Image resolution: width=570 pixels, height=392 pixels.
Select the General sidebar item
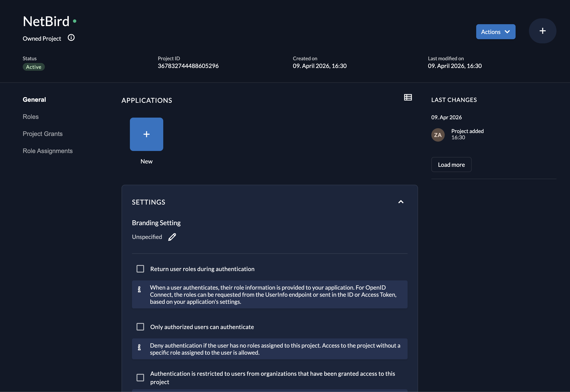pos(34,99)
